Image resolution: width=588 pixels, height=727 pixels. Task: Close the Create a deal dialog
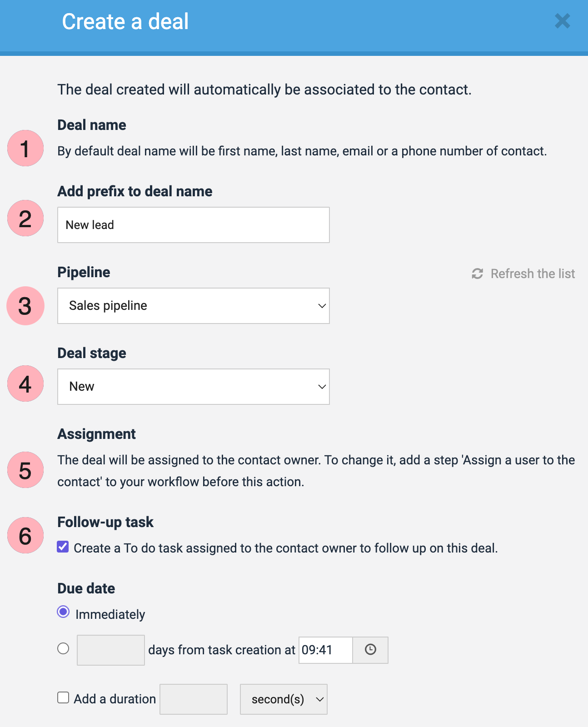(562, 21)
